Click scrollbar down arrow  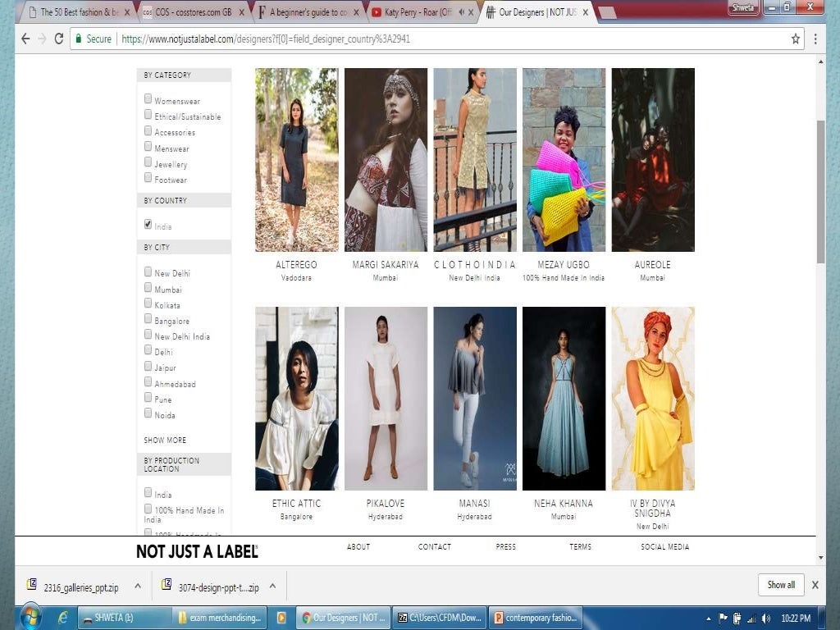820,558
